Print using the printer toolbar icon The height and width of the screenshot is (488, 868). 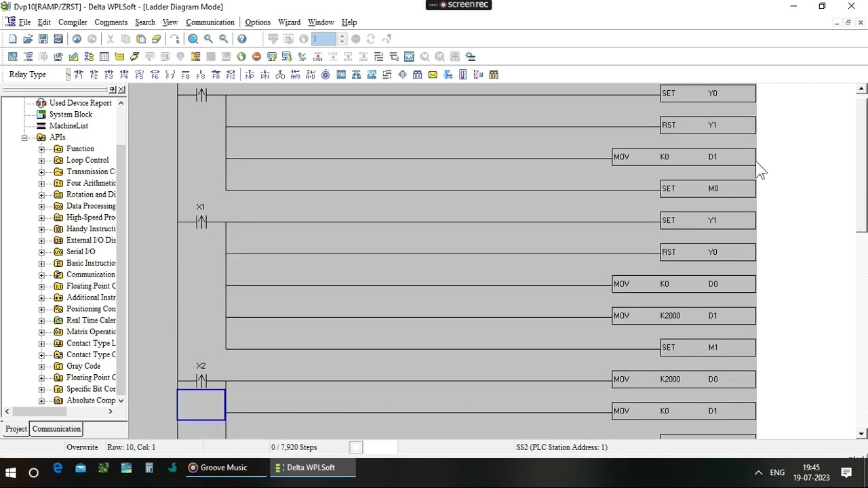[x=58, y=39]
